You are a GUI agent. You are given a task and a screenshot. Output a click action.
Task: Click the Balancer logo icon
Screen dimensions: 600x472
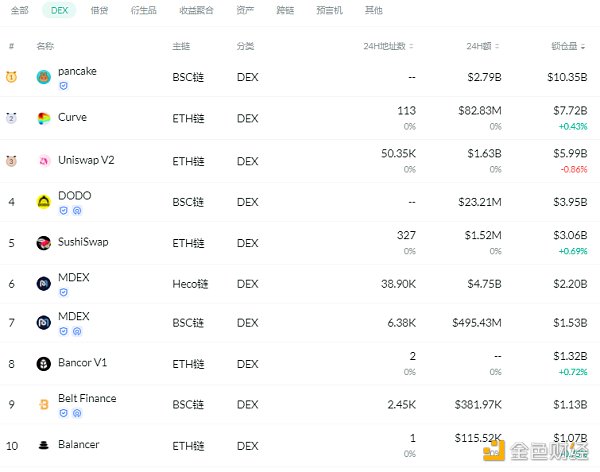[x=44, y=445]
